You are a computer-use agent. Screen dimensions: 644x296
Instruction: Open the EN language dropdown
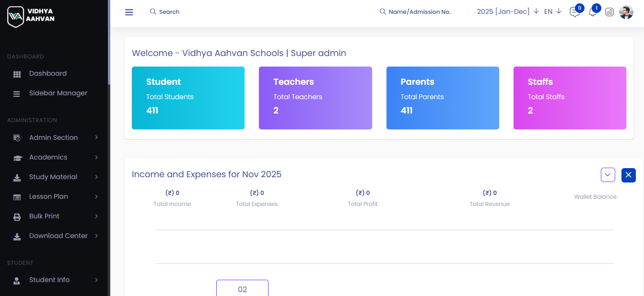point(552,11)
